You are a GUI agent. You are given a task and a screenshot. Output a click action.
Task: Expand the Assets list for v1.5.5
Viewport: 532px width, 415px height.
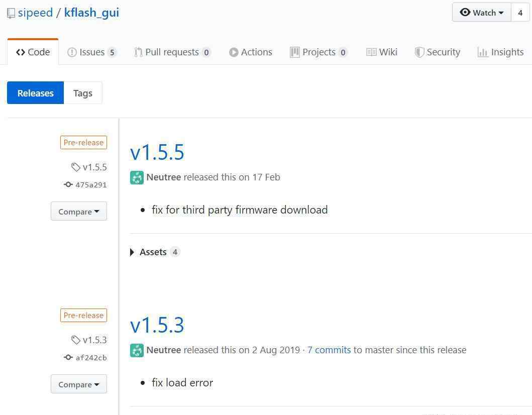153,252
